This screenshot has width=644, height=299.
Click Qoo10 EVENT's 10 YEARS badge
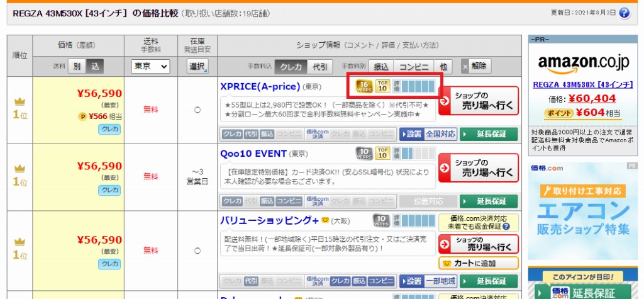364,154
